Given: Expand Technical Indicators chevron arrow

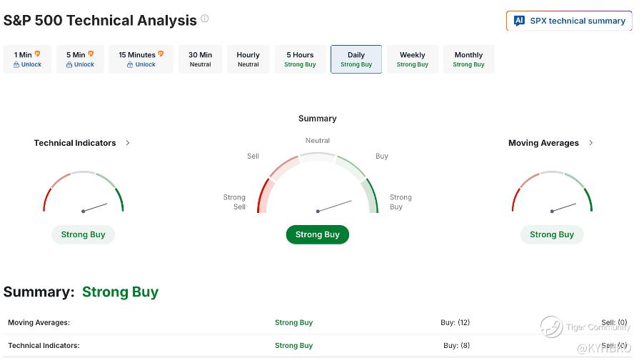Looking at the screenshot, I should click(128, 143).
